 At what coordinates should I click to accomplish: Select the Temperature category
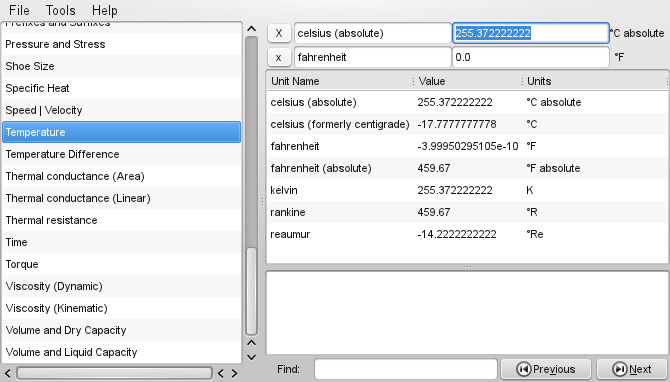point(121,132)
